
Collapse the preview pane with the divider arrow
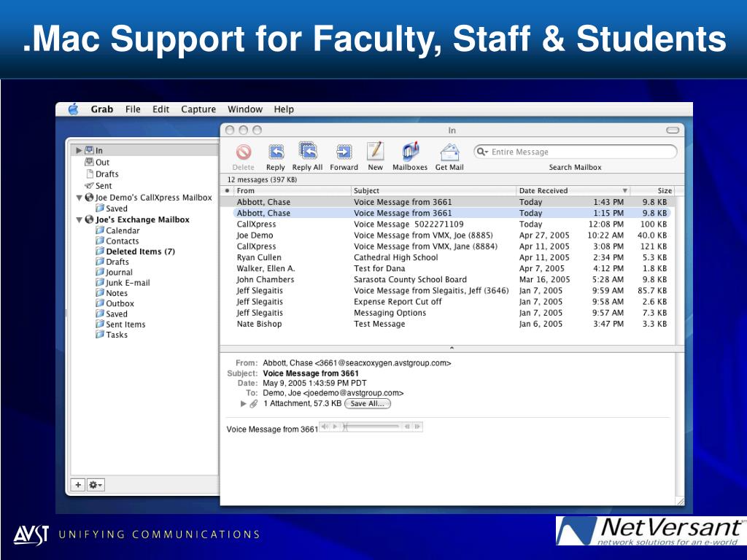tap(452, 348)
